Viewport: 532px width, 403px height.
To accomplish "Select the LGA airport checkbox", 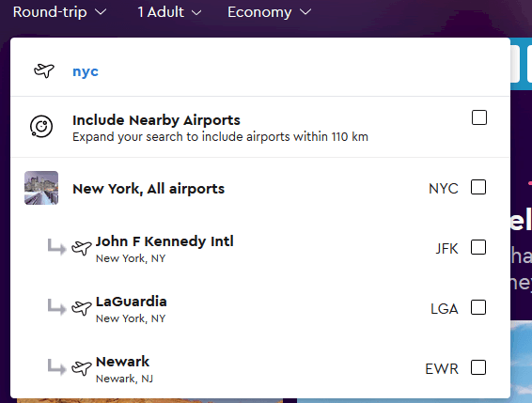I will click(x=478, y=307).
